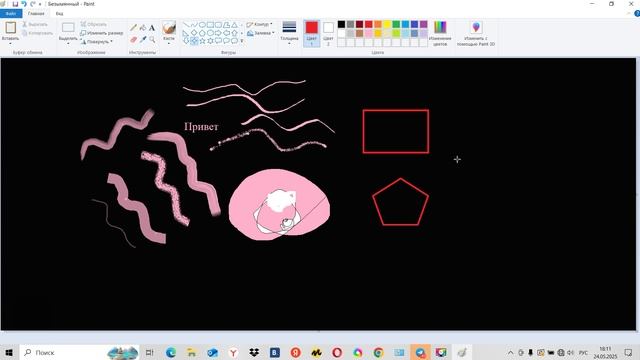Open Microsoft Edge from the taskbar
Viewport: 640px width, 360px height.
[x=171, y=352]
